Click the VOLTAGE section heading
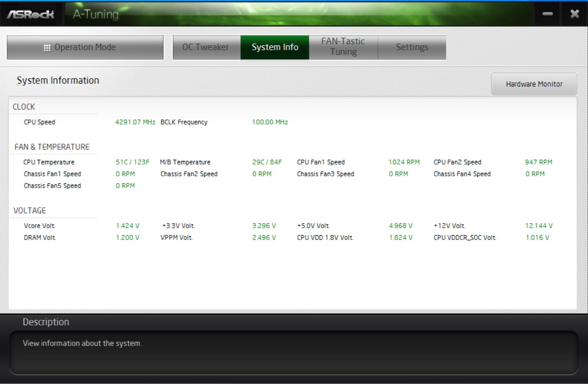The width and height of the screenshot is (588, 384). click(29, 210)
